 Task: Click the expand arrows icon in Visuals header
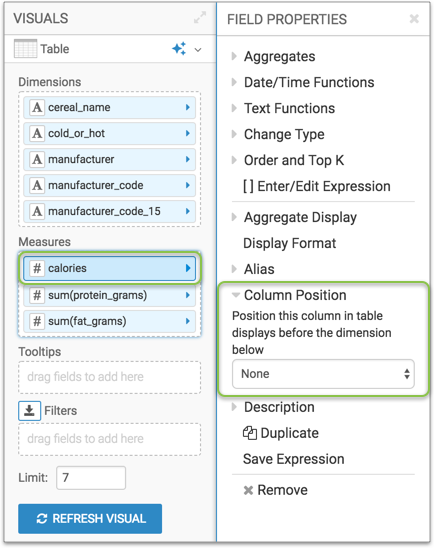[200, 17]
